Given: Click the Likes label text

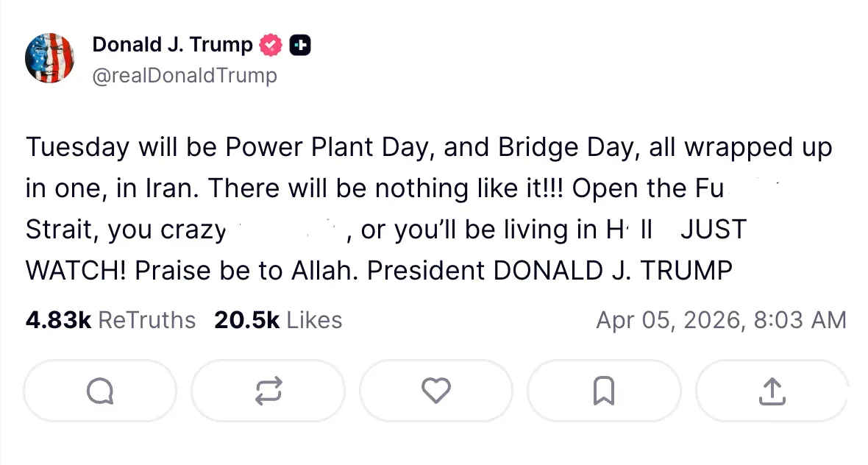Looking at the screenshot, I should (314, 320).
